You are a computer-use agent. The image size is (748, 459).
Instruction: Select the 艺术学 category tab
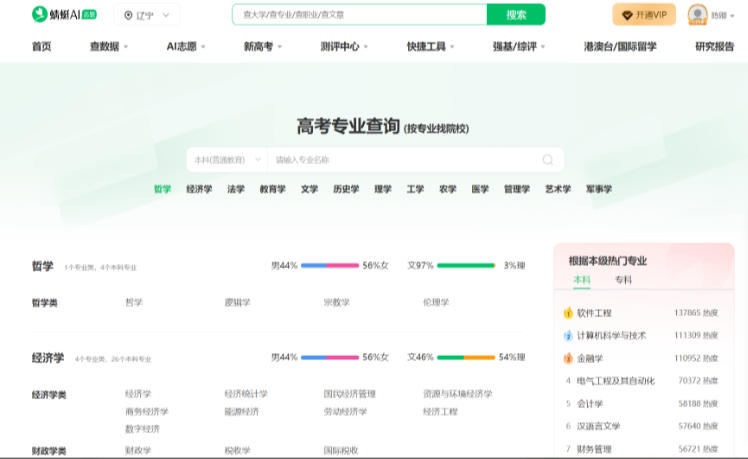558,189
